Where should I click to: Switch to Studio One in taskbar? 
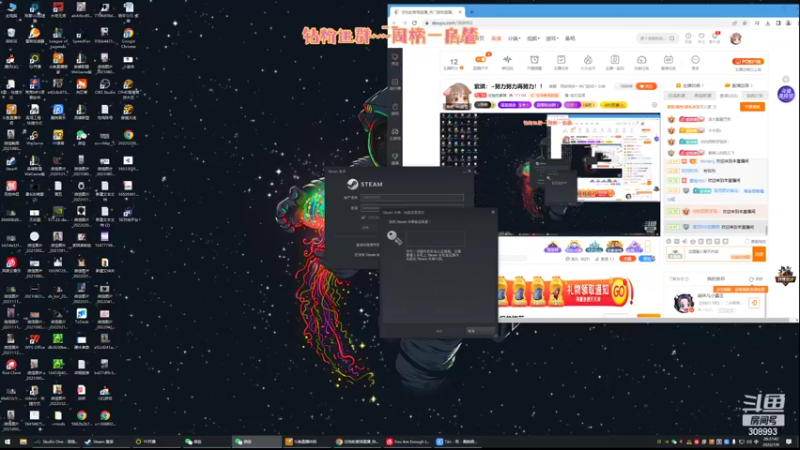(x=56, y=442)
